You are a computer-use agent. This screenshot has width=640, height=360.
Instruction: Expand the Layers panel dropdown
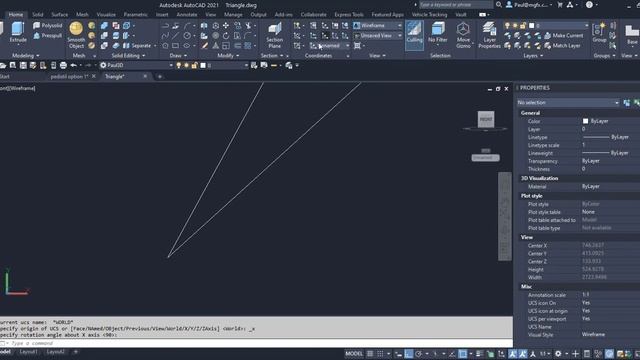tap(533, 56)
